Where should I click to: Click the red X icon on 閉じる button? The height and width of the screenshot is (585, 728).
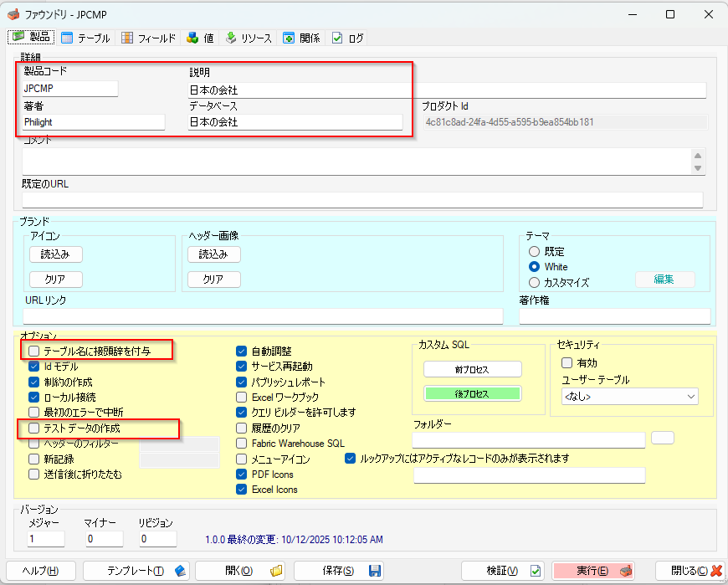pos(716,571)
